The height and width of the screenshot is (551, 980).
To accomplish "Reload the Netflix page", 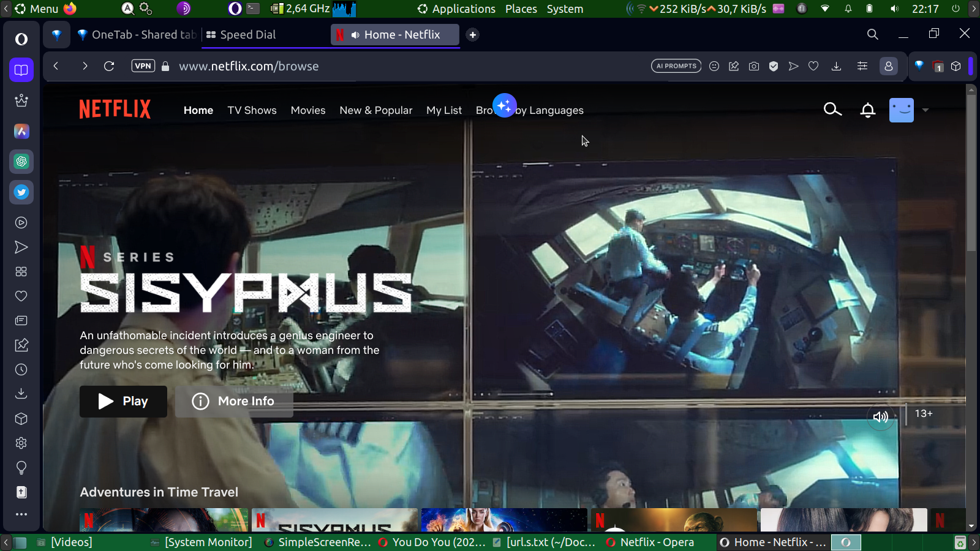I will (109, 66).
